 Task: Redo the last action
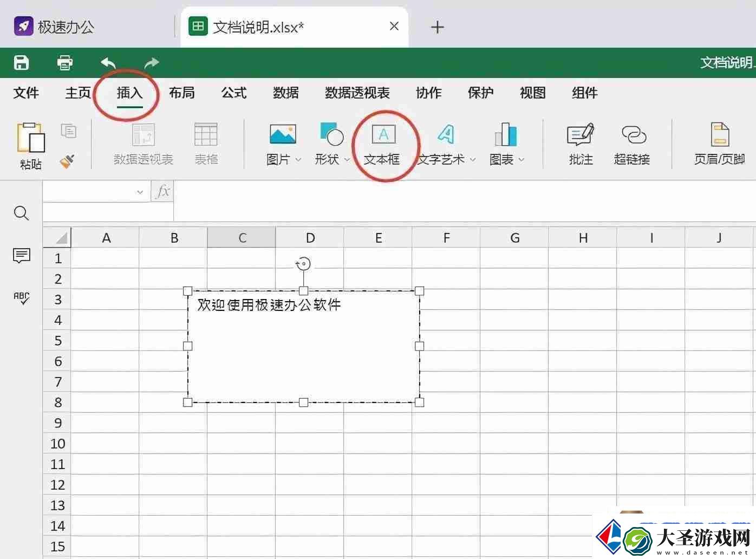[152, 63]
